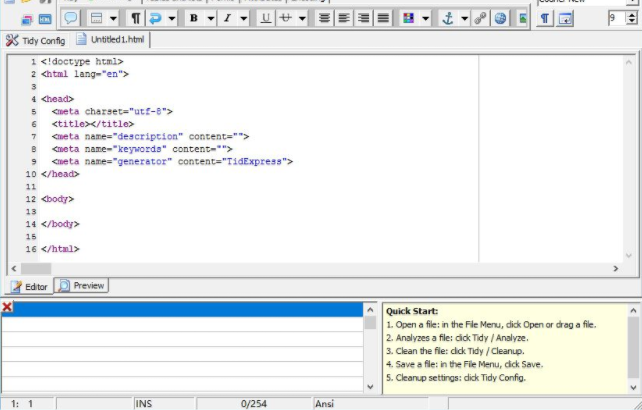Click the font size stepper arrows
This screenshot has height=410, width=642.
point(633,18)
